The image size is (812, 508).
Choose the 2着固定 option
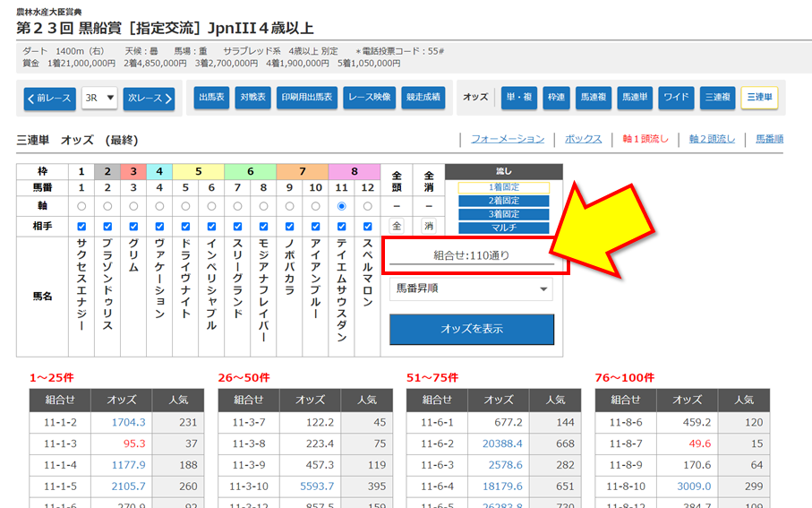[x=503, y=201]
